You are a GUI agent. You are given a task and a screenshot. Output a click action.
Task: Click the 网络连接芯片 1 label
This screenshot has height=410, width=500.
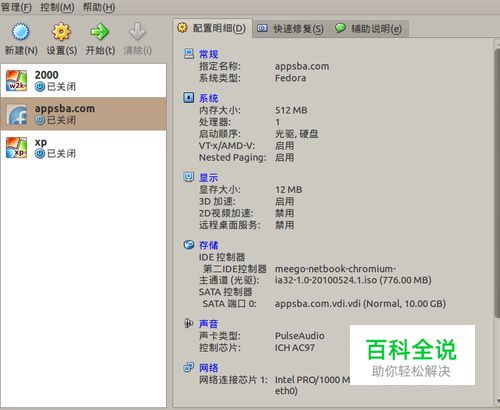pos(233,380)
